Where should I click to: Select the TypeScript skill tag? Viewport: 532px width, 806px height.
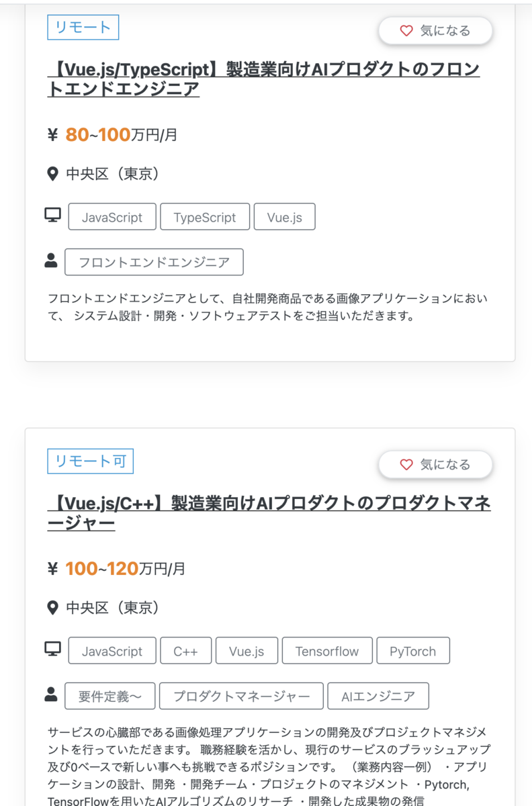click(205, 217)
